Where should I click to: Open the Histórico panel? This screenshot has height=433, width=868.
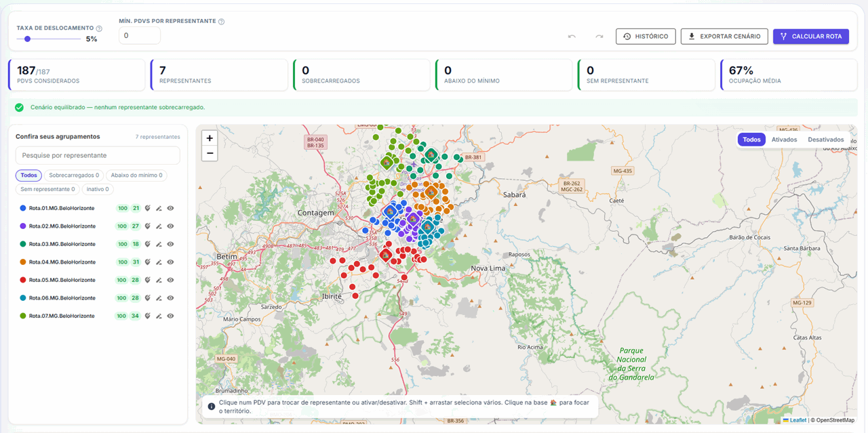tap(646, 37)
